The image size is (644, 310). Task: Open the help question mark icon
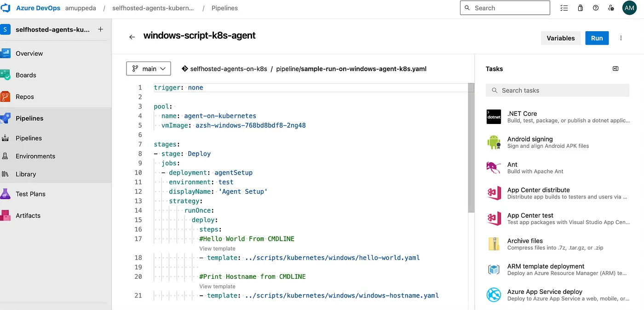pos(596,8)
